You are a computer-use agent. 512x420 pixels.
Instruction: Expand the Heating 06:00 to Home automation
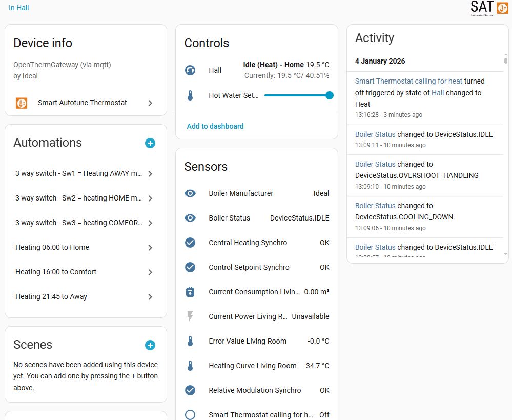[x=150, y=248]
